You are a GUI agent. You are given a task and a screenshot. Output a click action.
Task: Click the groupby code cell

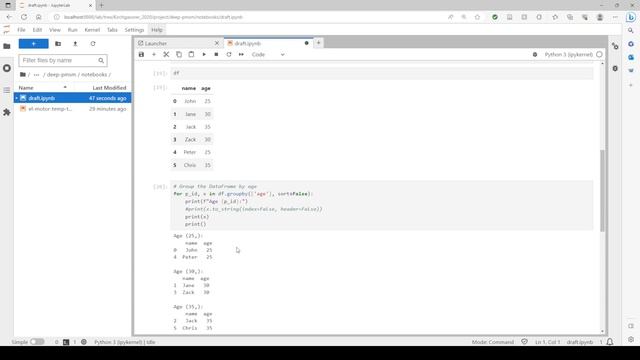click(382, 205)
